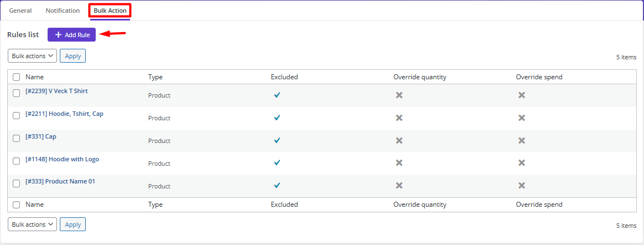Open the [#331] Cap rule link
This screenshot has height=245, width=644.
coord(40,136)
